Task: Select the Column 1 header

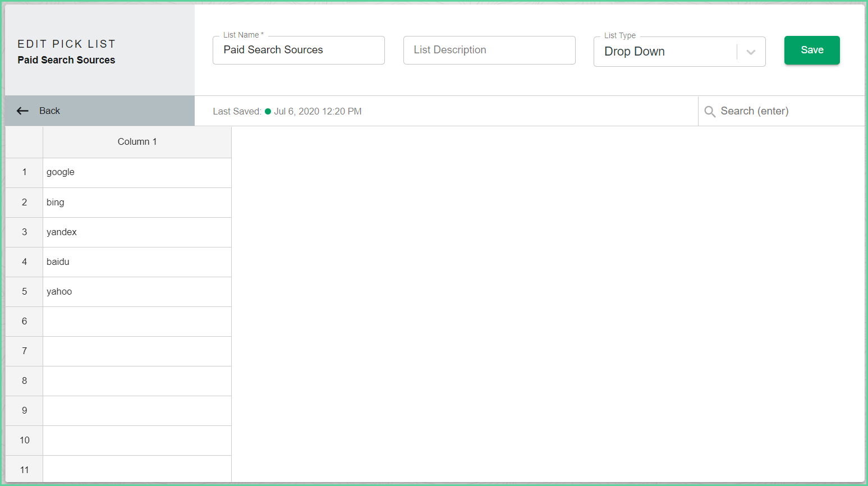Action: (x=137, y=142)
